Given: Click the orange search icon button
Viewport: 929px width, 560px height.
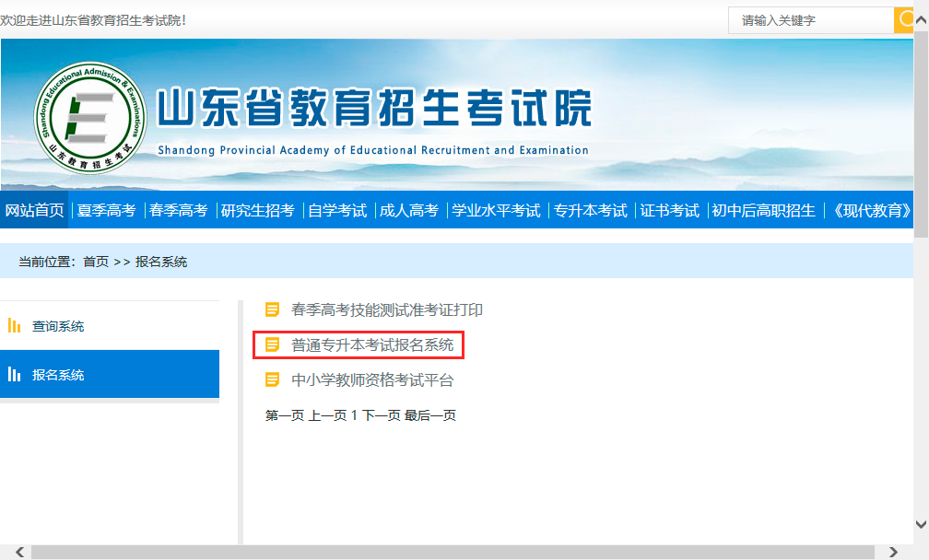Looking at the screenshot, I should pos(903,20).
